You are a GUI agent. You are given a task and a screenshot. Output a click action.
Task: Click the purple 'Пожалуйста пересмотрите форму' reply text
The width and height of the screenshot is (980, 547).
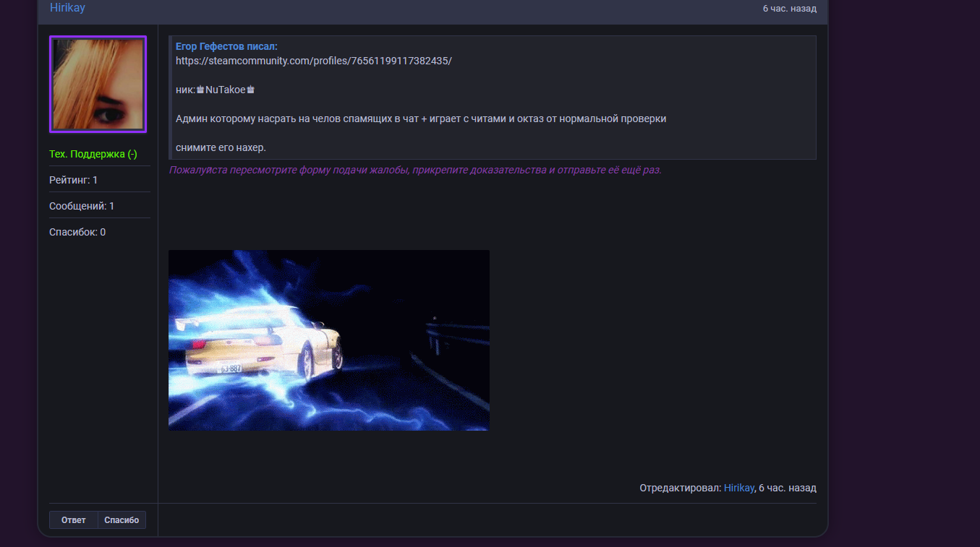pos(415,170)
